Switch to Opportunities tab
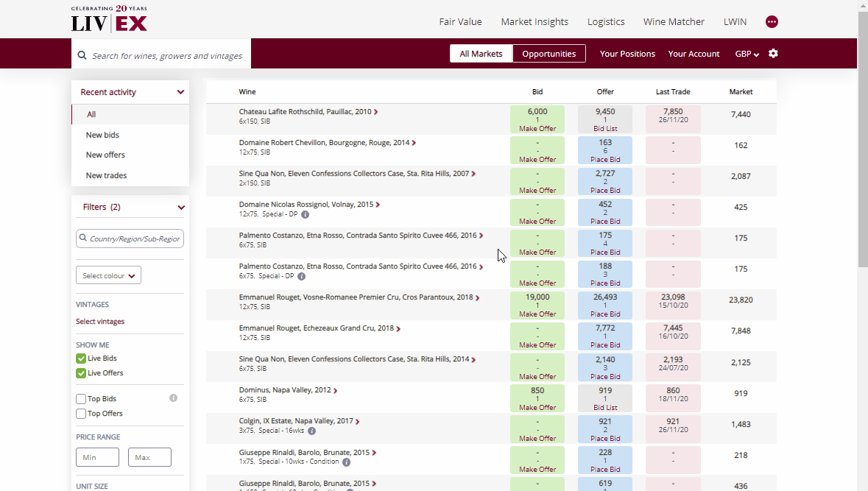This screenshot has width=868, height=491. [549, 54]
